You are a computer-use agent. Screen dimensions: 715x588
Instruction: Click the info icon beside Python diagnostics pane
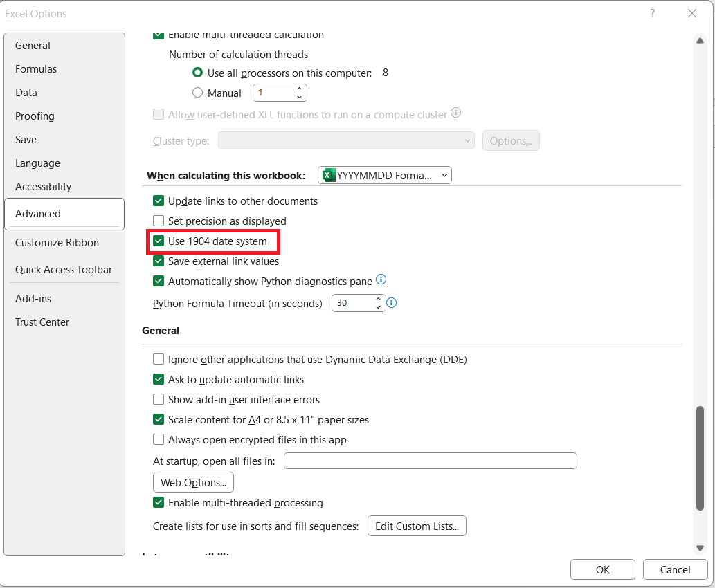click(381, 279)
